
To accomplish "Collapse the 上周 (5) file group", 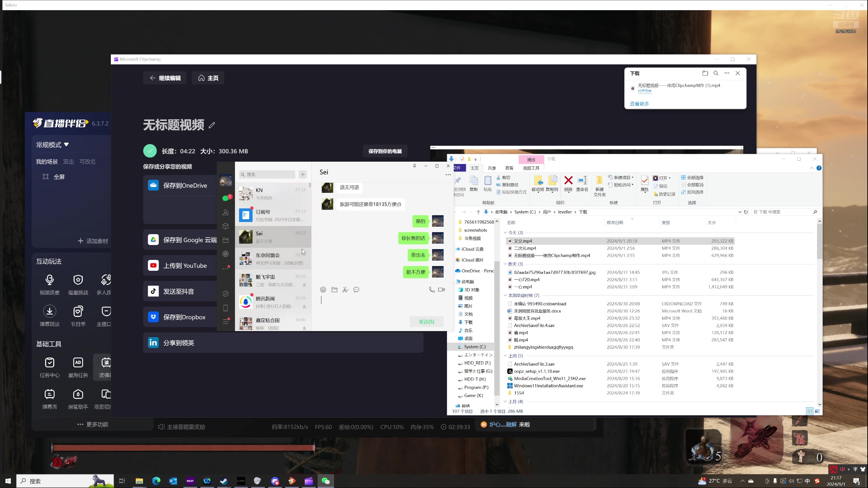I will click(505, 356).
